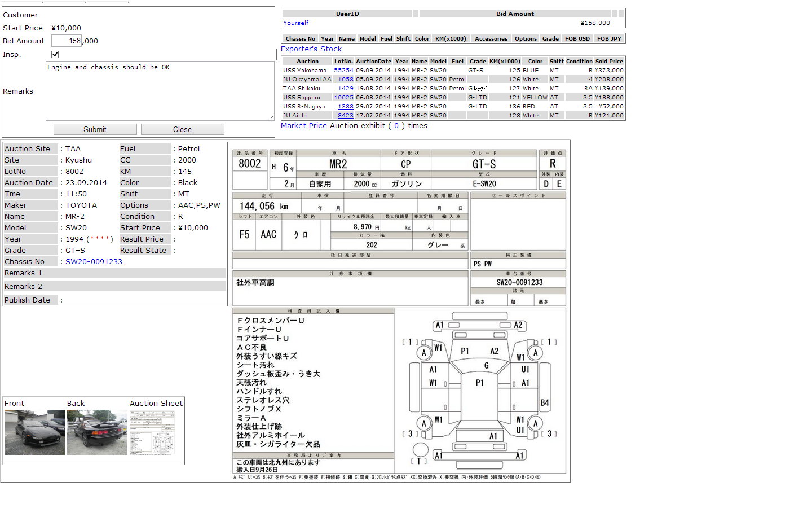Open lot number 10025 link
Viewport: 812px width, 508px height.
point(343,98)
